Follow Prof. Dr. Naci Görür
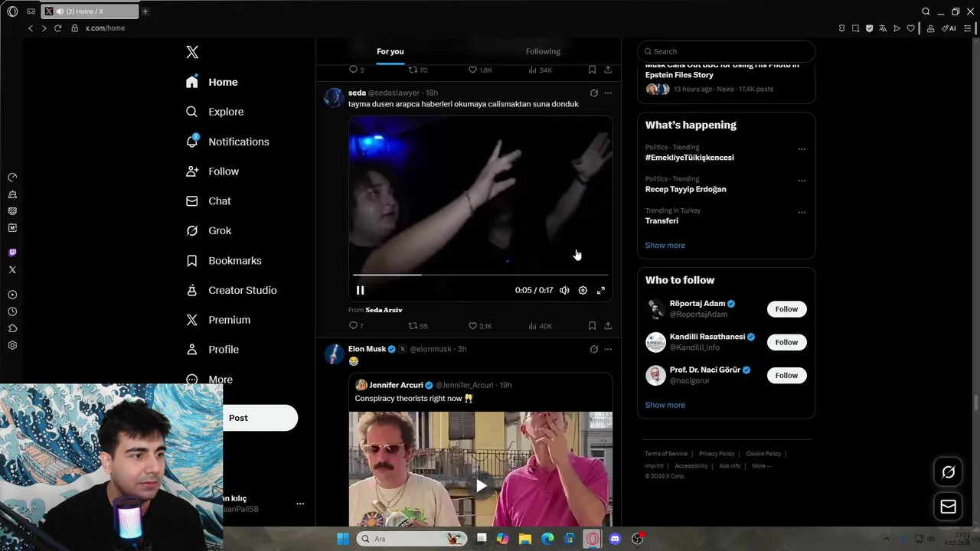Viewport: 980px width, 551px height. click(x=786, y=375)
